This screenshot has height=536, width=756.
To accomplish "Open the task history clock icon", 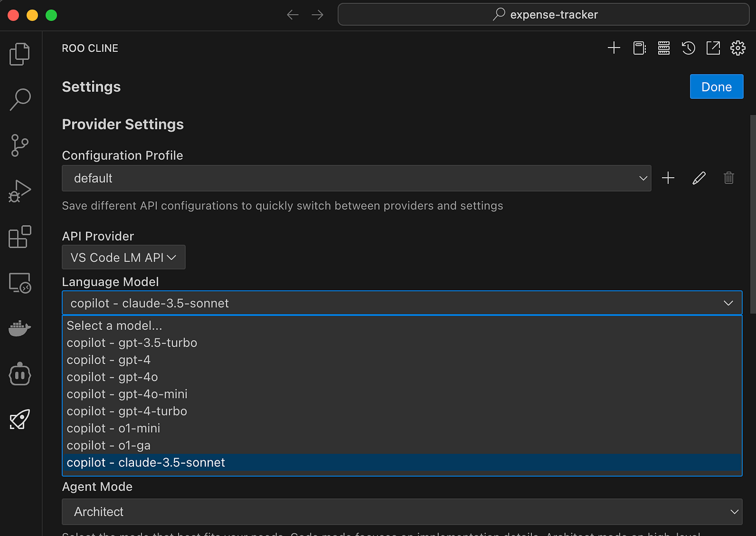I will 688,48.
